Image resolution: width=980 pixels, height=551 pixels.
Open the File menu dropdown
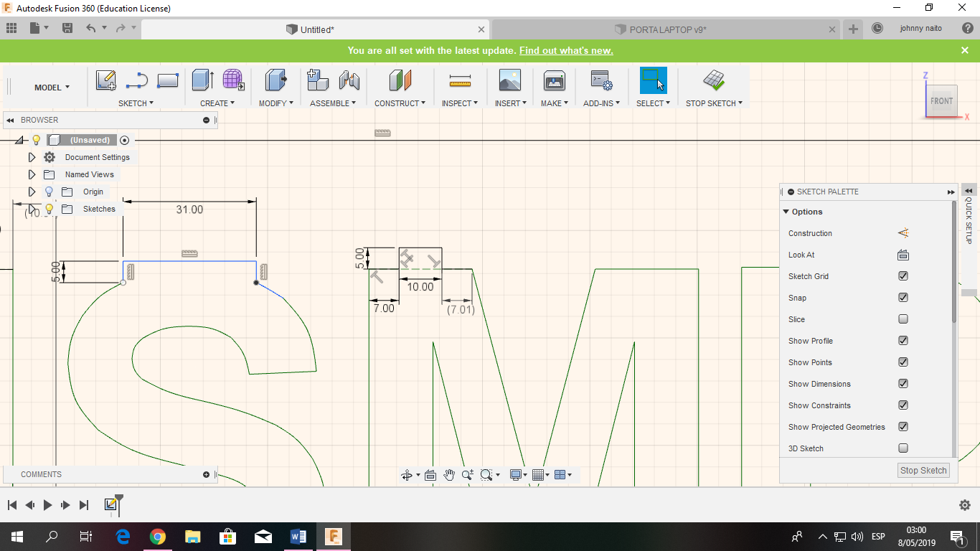coord(39,28)
